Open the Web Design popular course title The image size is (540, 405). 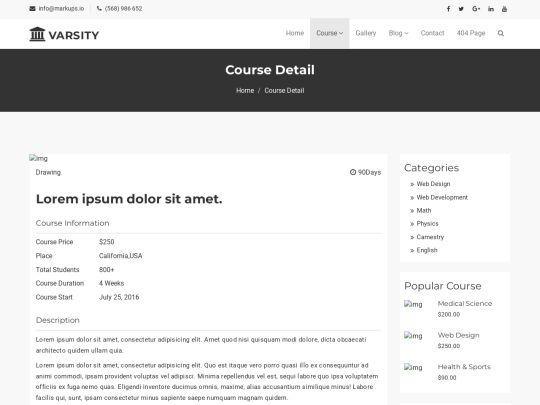[458, 335]
